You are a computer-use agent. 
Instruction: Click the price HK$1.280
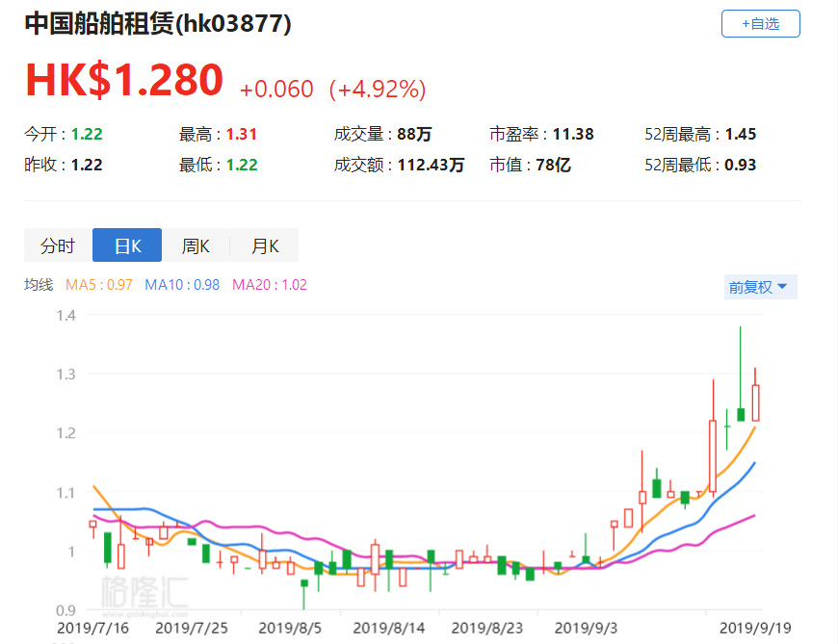pyautogui.click(x=124, y=80)
